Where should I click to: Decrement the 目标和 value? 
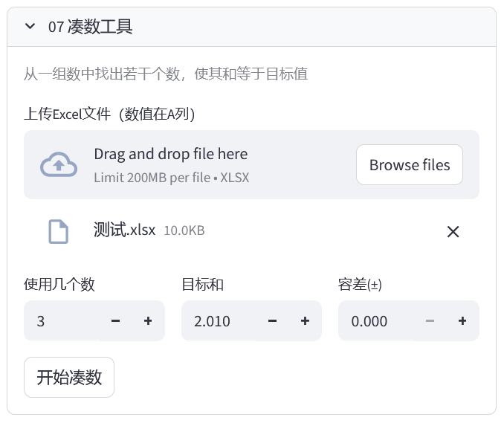pyautogui.click(x=272, y=321)
